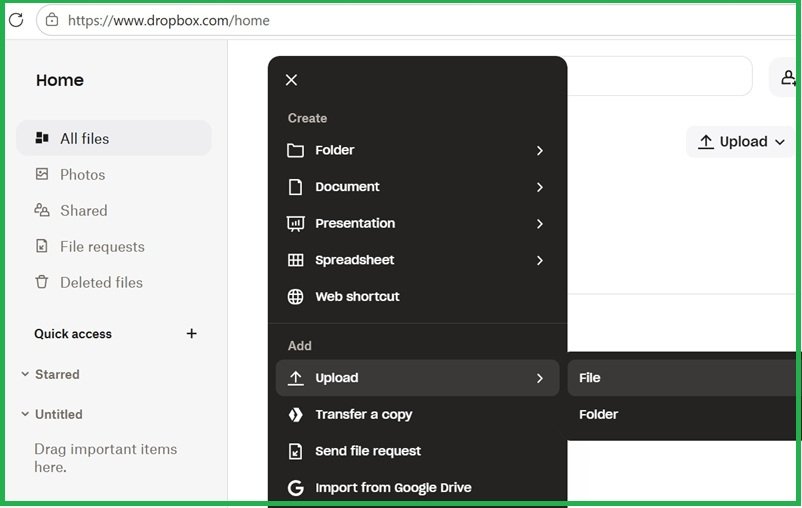Screen dimensions: 802x508
Task: Click the Photos sidebar icon
Action: point(42,174)
